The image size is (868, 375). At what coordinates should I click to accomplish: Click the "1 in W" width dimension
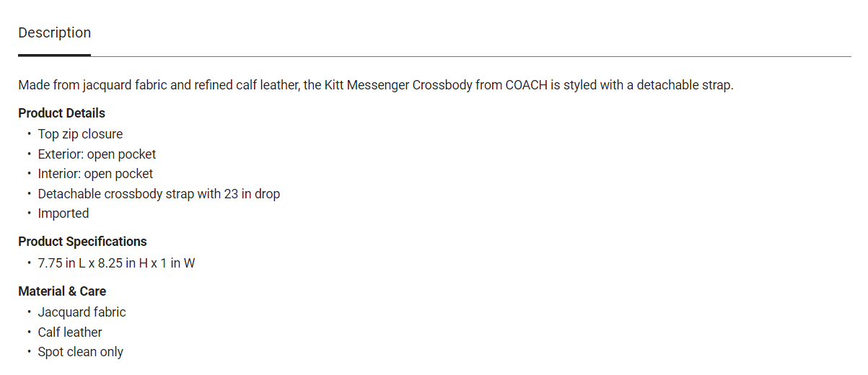pyautogui.click(x=177, y=263)
